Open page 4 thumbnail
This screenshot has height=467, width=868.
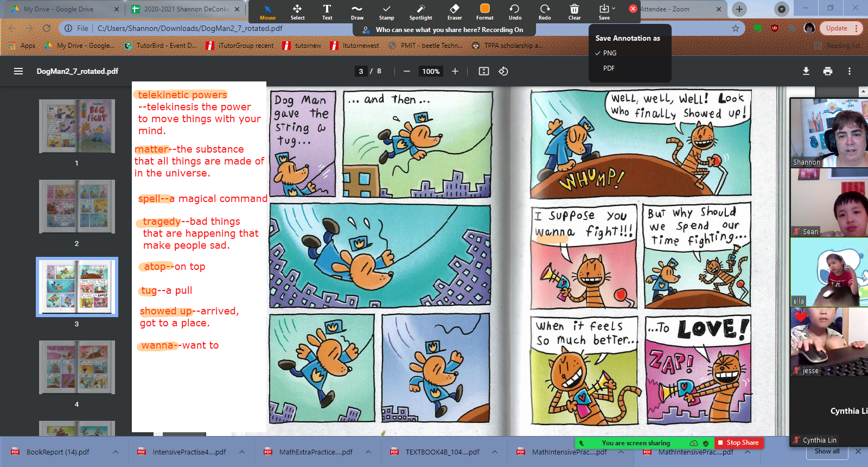tap(76, 367)
